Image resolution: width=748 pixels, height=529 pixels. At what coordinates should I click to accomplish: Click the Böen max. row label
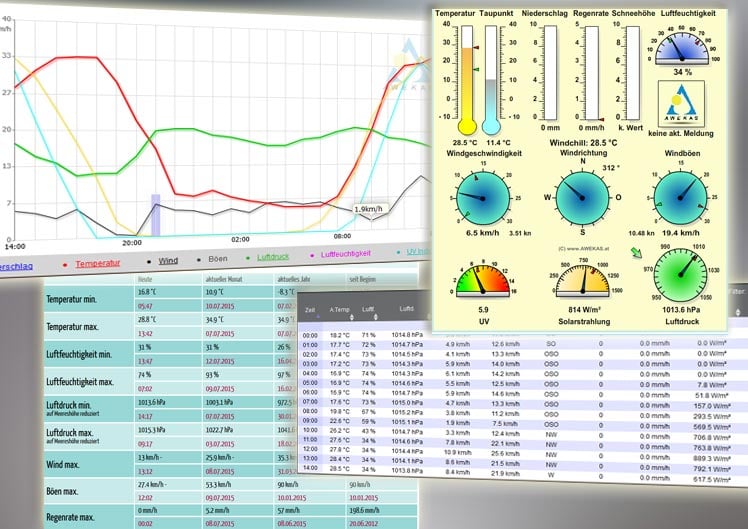coord(62,491)
